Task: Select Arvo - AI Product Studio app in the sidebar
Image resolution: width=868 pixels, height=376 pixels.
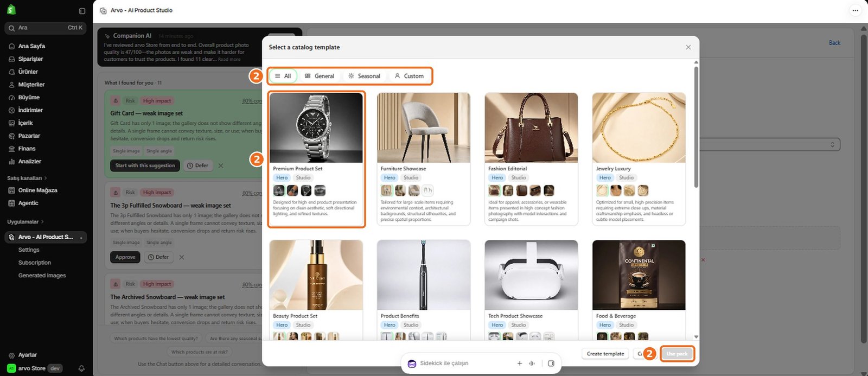Action: tap(46, 237)
